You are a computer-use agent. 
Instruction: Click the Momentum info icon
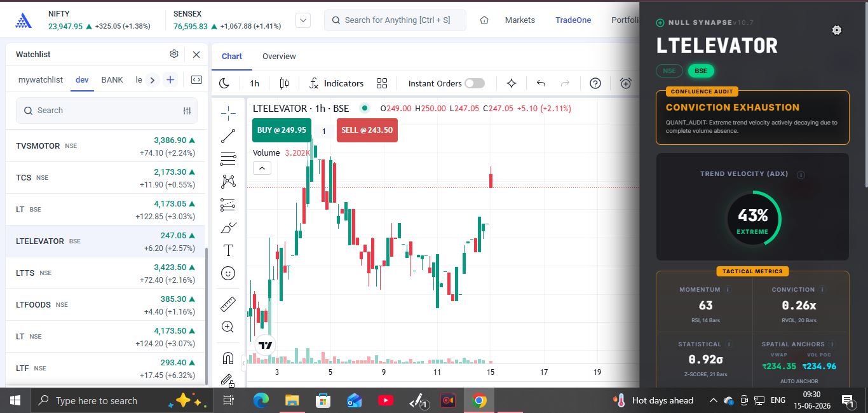728,289
